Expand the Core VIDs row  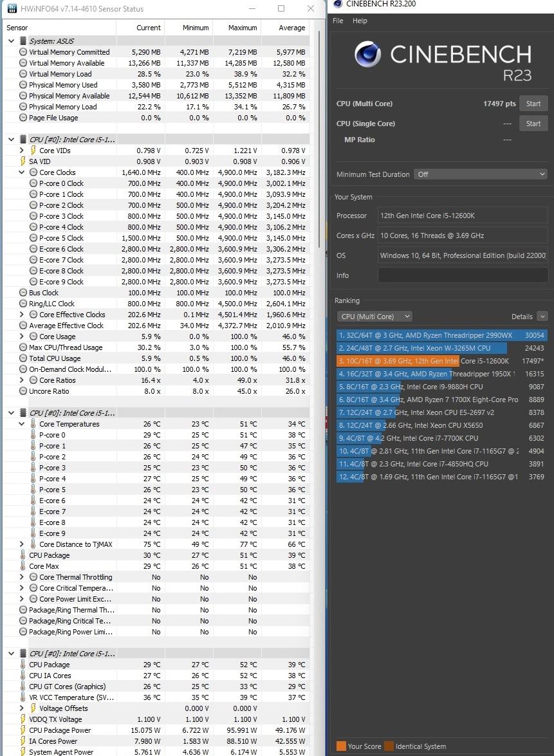[x=22, y=151]
